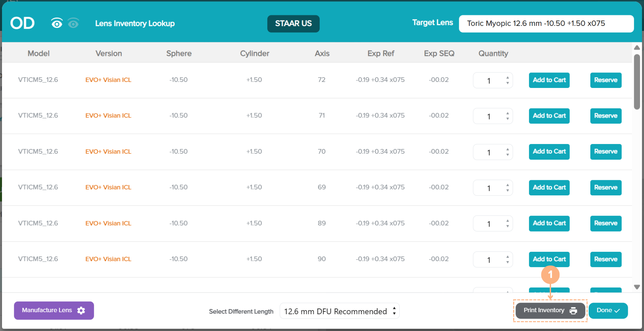Click the checkmark icon on Done button

(x=617, y=311)
